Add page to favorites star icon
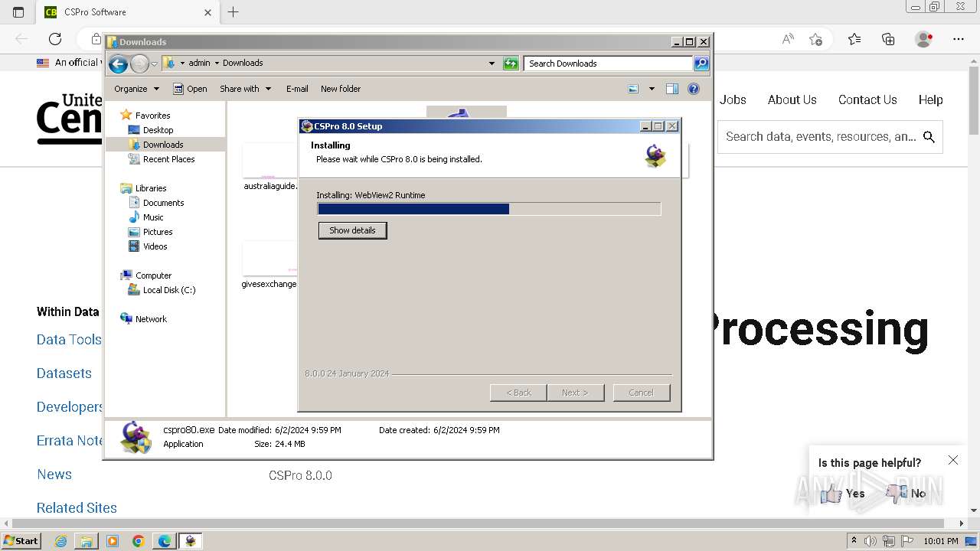This screenshot has height=551, width=980. click(815, 39)
